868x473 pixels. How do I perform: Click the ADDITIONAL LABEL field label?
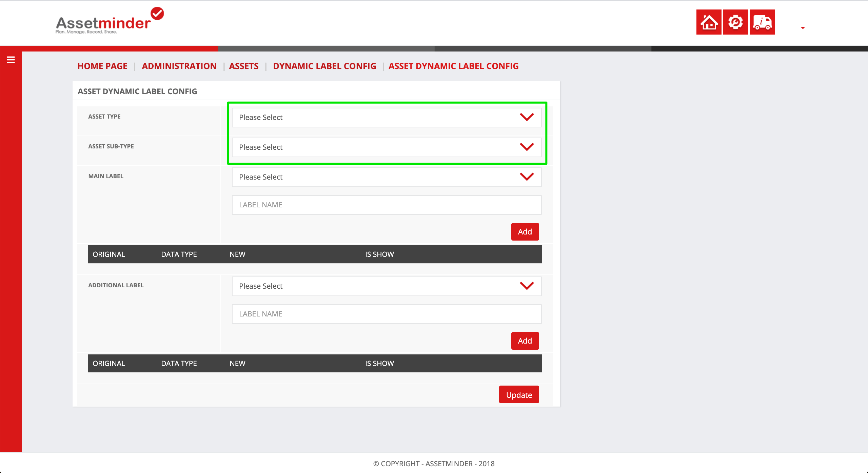tap(116, 285)
